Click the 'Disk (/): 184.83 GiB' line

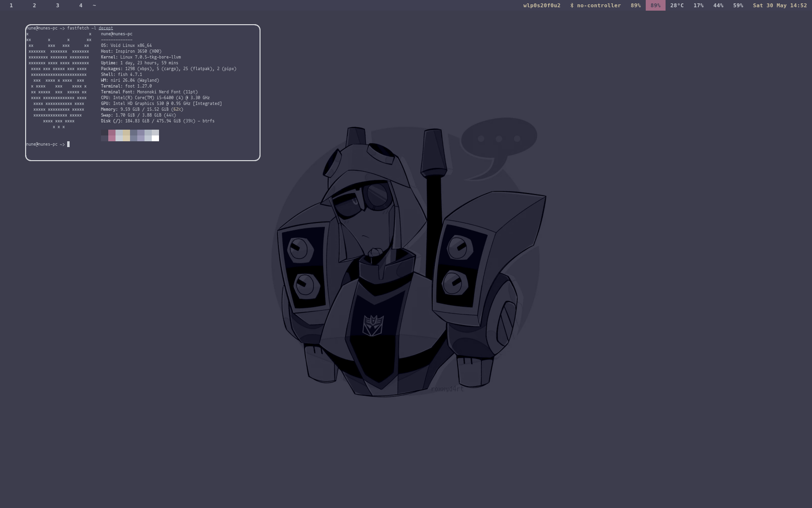click(x=158, y=121)
